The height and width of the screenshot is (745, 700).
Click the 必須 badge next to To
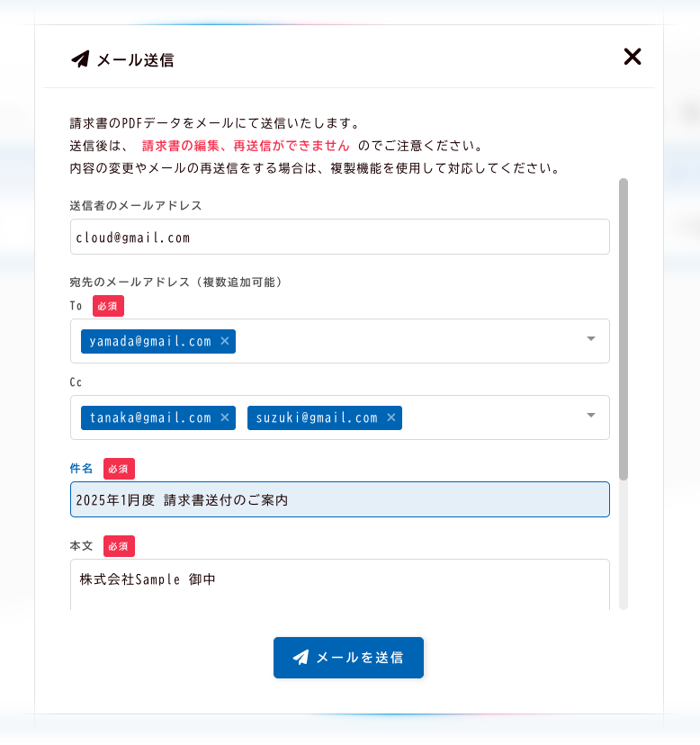[x=108, y=306]
